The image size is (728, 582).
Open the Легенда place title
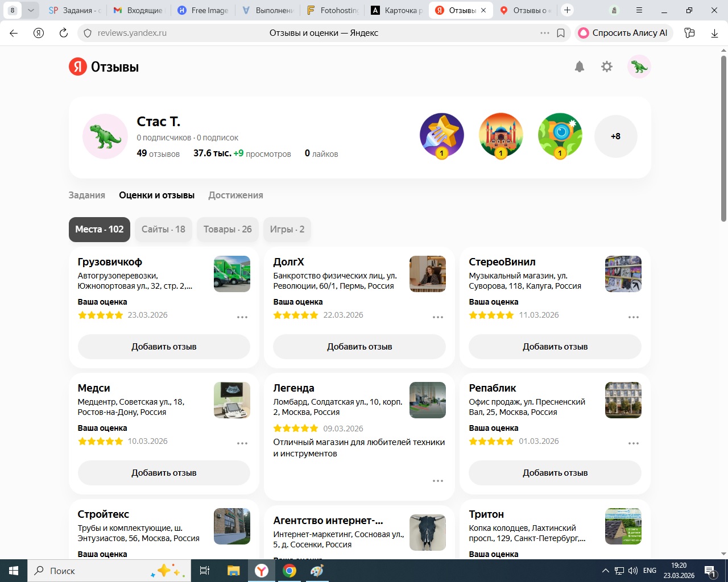[x=294, y=388]
